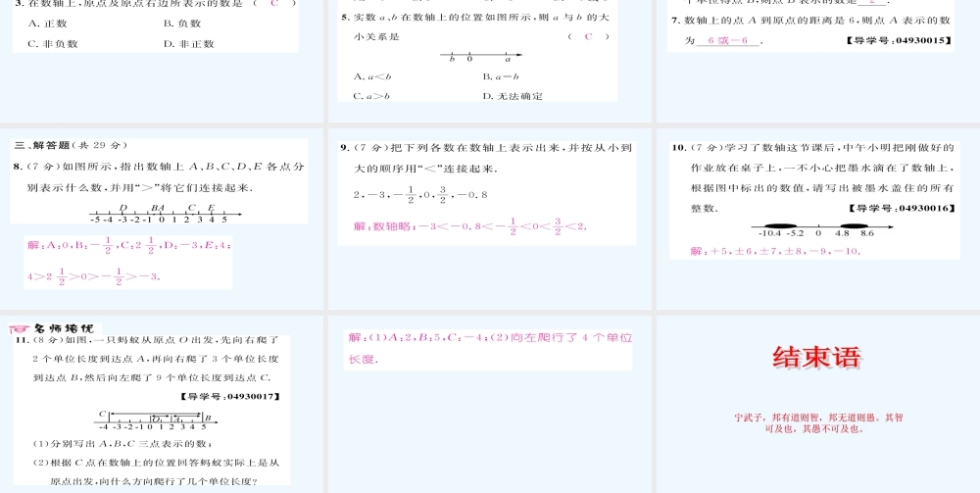Click the label 【导学号:04930015】
This screenshot has width=980, height=493.
898,41
